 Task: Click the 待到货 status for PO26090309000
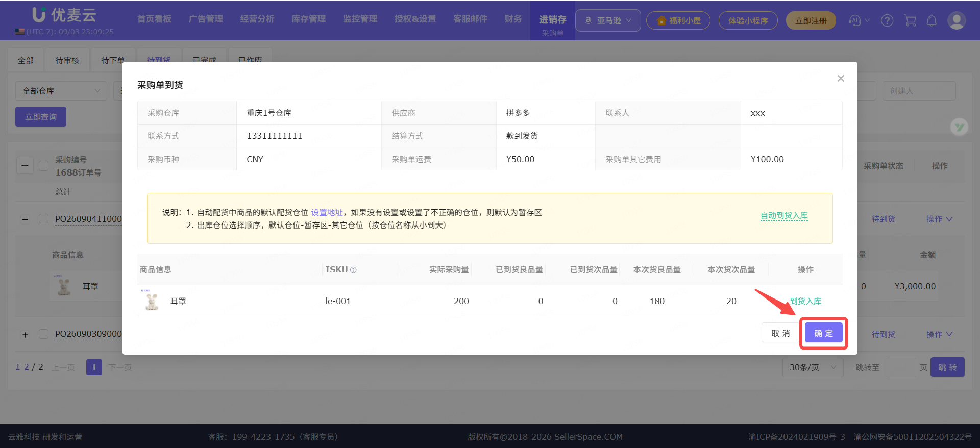point(884,334)
